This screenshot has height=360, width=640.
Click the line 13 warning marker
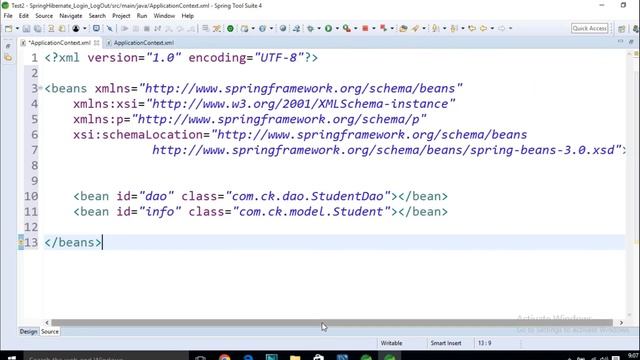click(x=21, y=242)
